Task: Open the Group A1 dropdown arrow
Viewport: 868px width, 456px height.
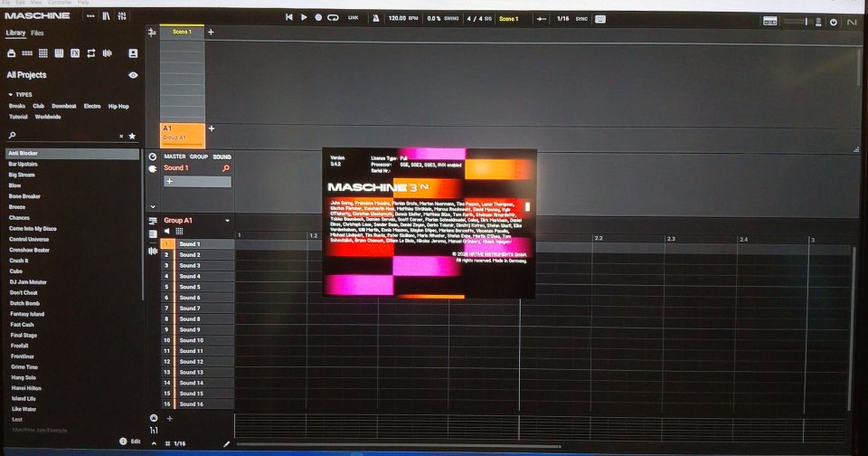Action: pyautogui.click(x=228, y=221)
